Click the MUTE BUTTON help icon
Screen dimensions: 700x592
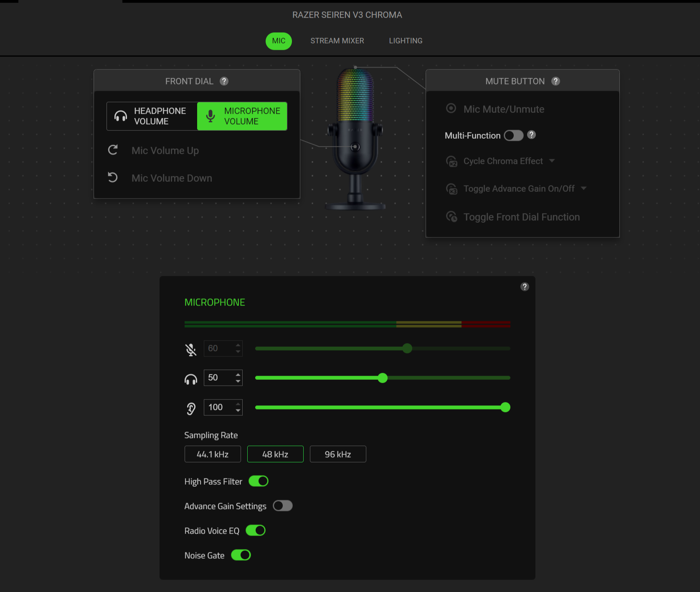[555, 81]
